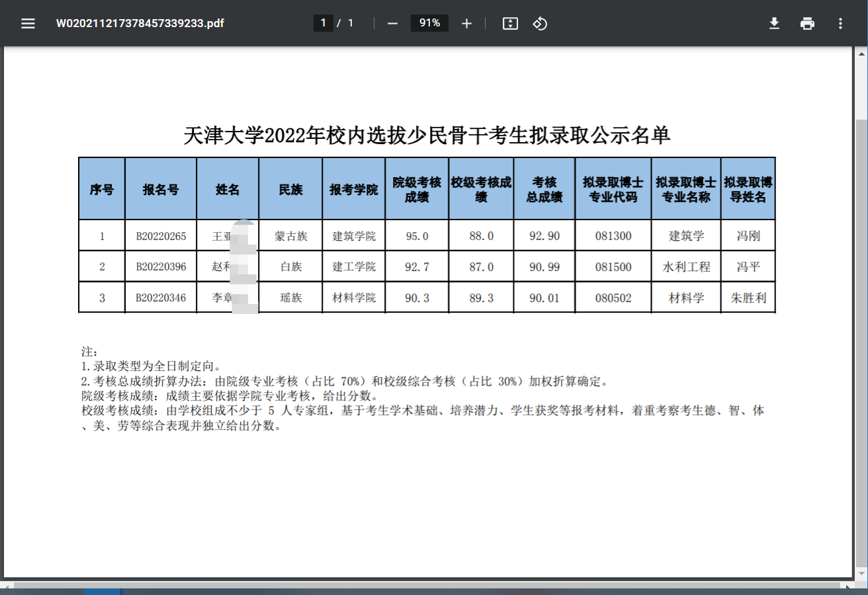Click the supervisor name 朱胜利
Screen dimensions: 868x595
point(748,298)
